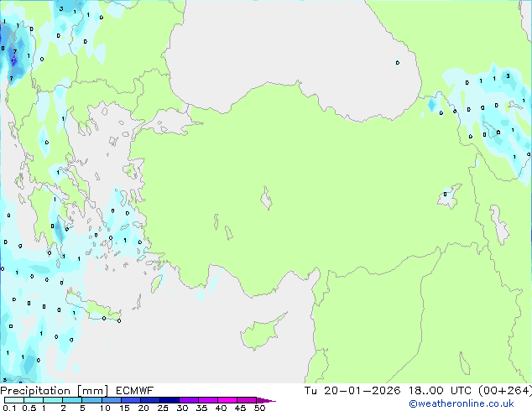532x411 pixels.
Task: Click the island of Rhodes
Action: pyautogui.click(x=156, y=284)
